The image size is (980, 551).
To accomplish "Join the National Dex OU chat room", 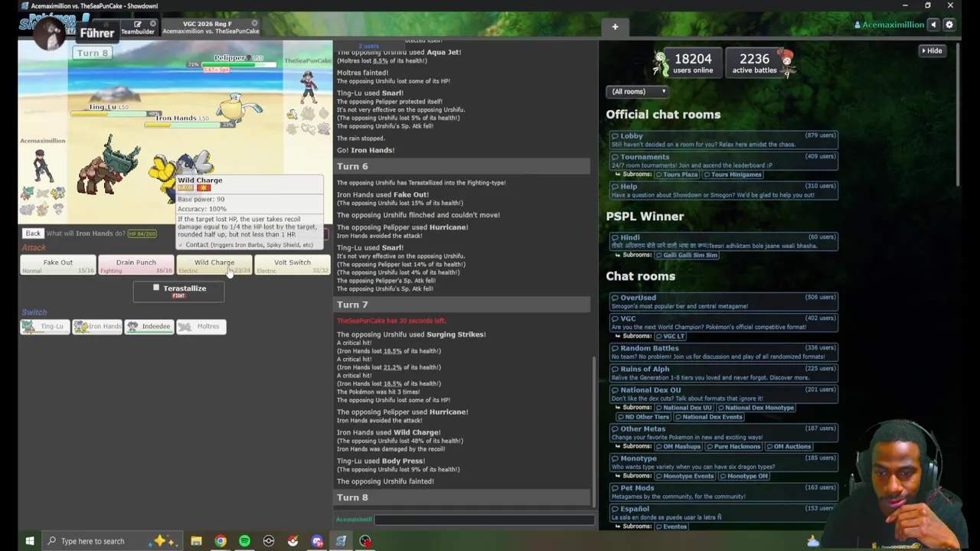I will click(x=723, y=393).
